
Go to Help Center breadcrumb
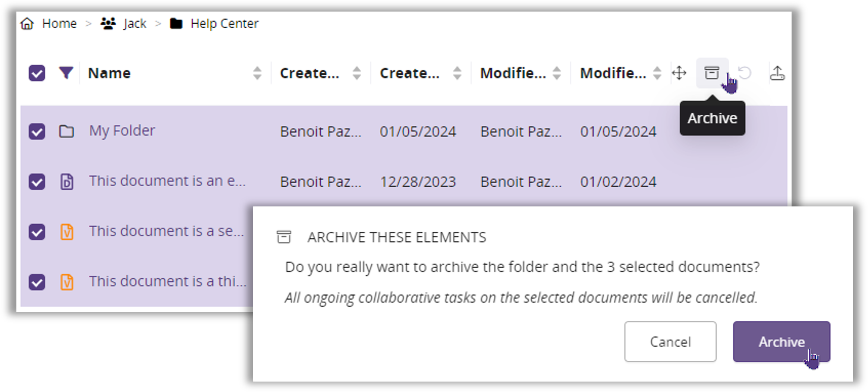(224, 23)
